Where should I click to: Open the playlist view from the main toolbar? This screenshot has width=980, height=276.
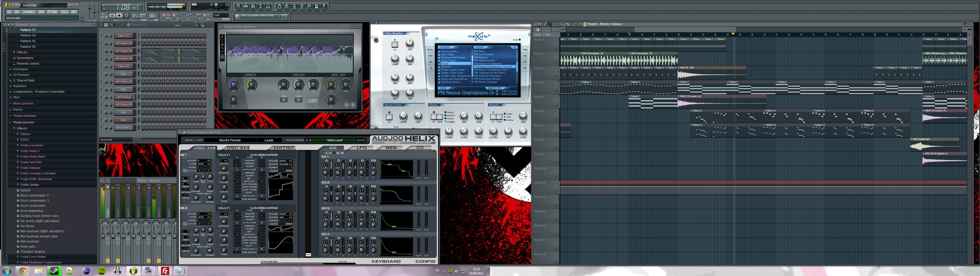(x=239, y=6)
